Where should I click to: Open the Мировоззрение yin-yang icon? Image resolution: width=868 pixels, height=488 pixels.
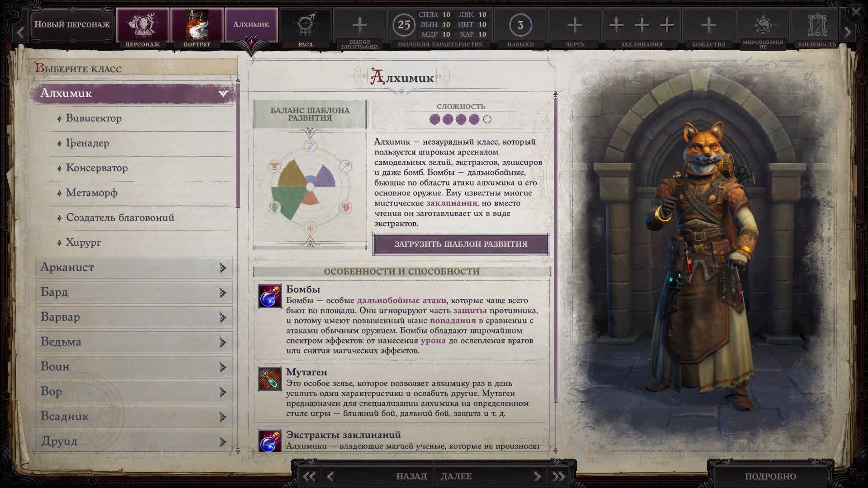763,25
